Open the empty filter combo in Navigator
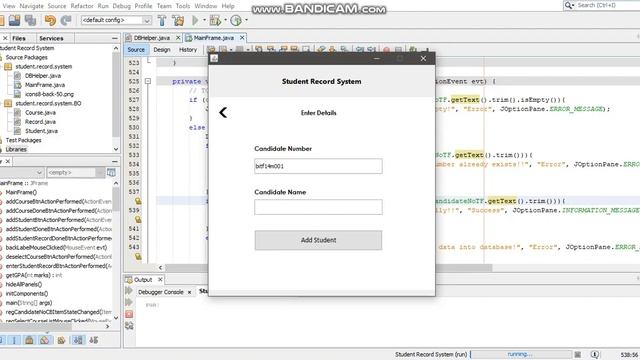Viewport: 640px width, 360px height. tap(75, 172)
